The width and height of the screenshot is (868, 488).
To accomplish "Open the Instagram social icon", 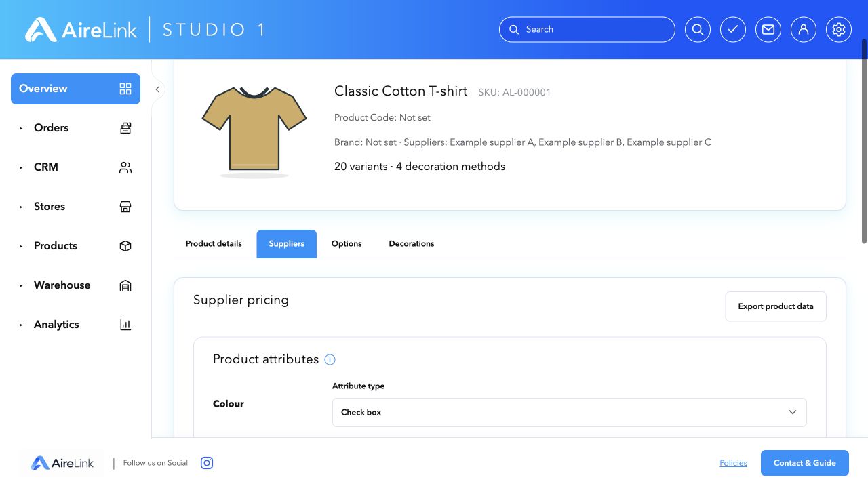I will [x=207, y=463].
